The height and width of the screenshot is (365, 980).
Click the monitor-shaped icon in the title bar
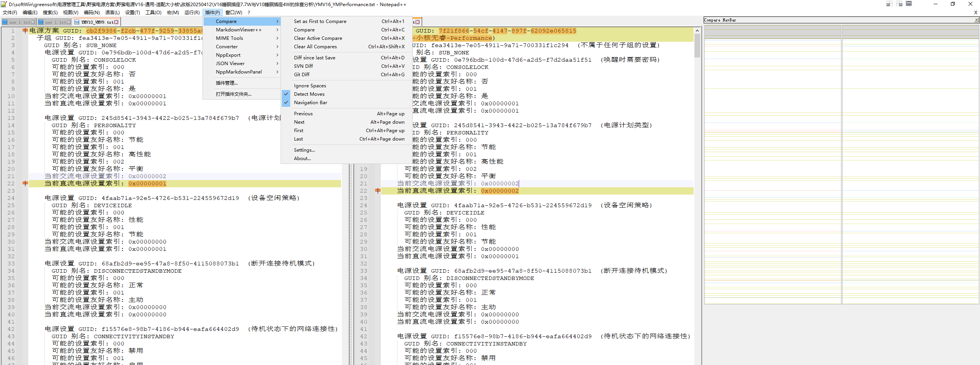click(909, 4)
